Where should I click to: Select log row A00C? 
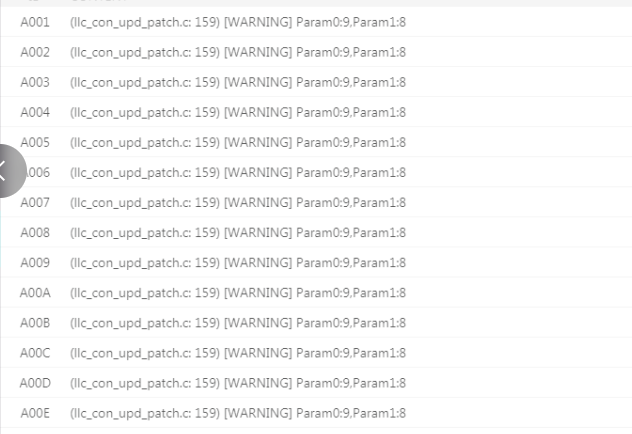point(316,353)
